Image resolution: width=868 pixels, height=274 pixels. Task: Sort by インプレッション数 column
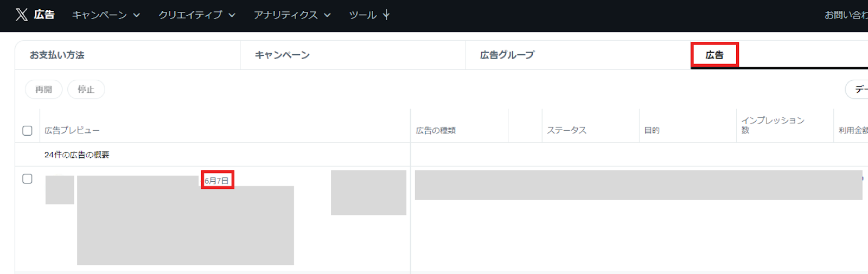[773, 125]
